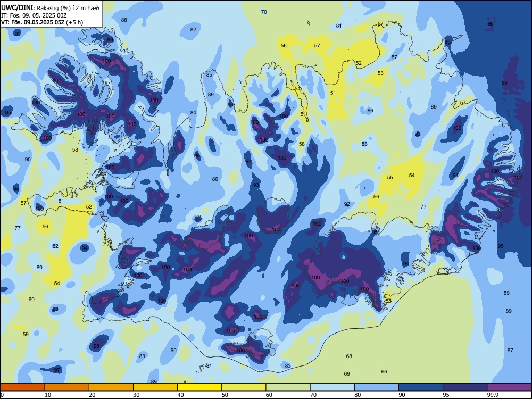Click the humidity value '80' on the map
Screen dimensions: 532x399
39,267
